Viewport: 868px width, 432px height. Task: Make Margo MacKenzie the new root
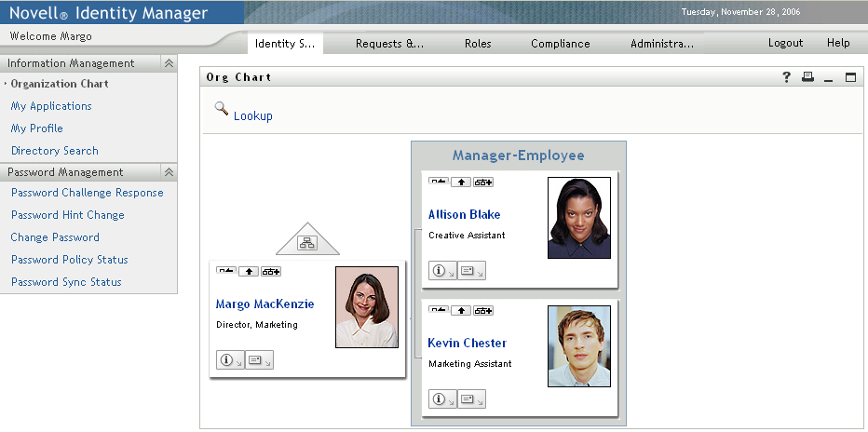pos(226,271)
